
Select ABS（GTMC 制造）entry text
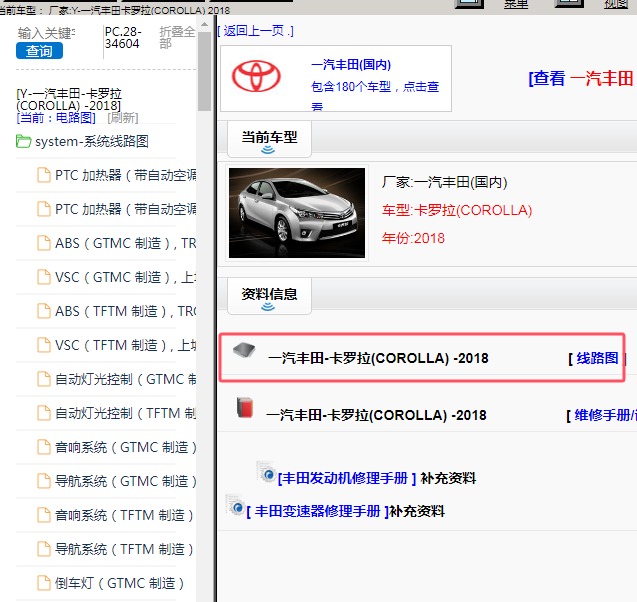(126, 243)
